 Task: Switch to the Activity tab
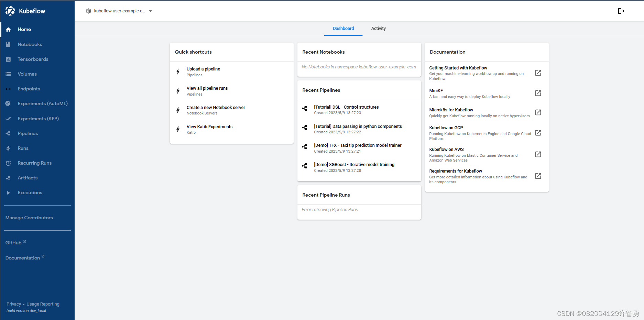coord(378,29)
